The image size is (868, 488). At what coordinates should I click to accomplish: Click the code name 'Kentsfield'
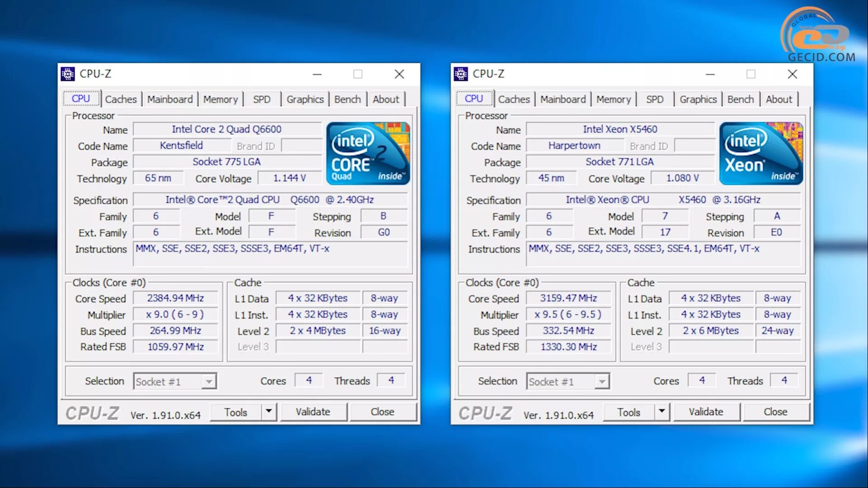tap(182, 145)
